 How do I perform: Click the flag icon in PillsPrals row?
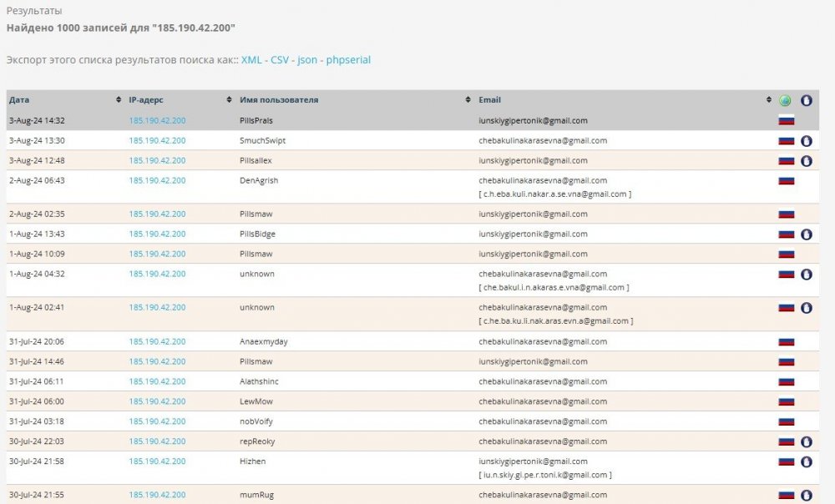coord(786,120)
